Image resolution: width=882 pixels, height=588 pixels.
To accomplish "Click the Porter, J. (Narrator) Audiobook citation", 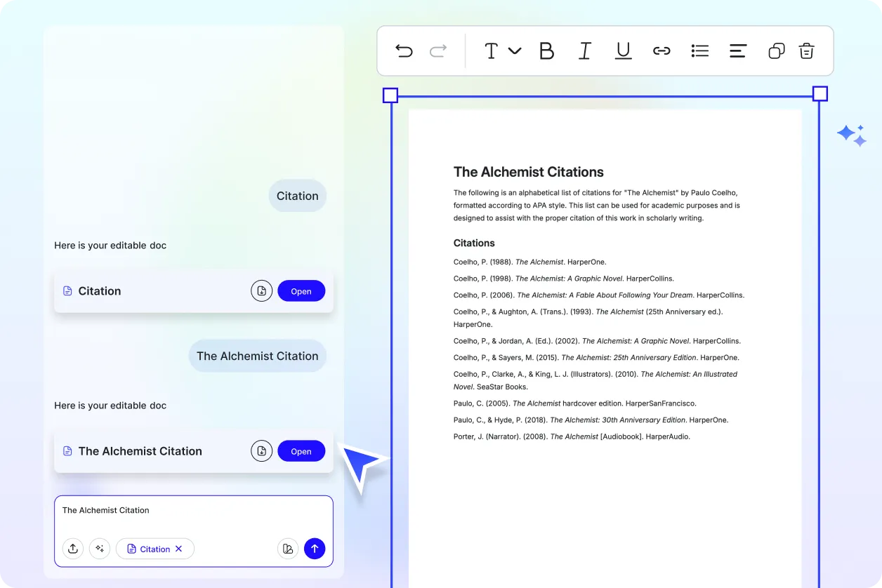I will [572, 436].
